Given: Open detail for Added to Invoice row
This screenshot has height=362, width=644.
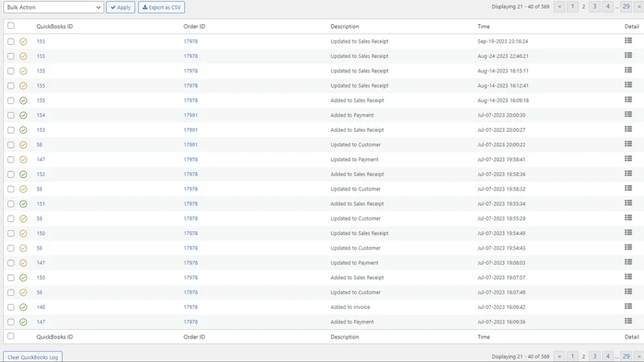Looking at the screenshot, I should [628, 306].
